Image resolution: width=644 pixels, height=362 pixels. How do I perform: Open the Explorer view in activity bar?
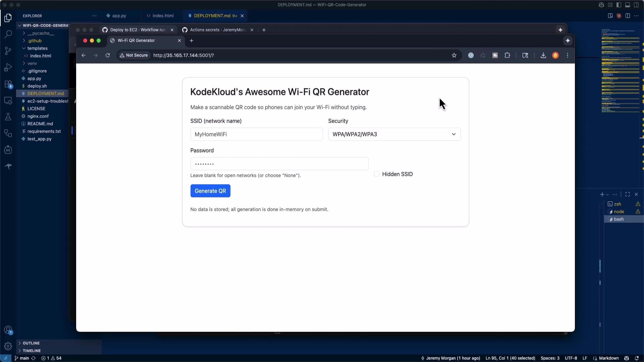[8, 17]
